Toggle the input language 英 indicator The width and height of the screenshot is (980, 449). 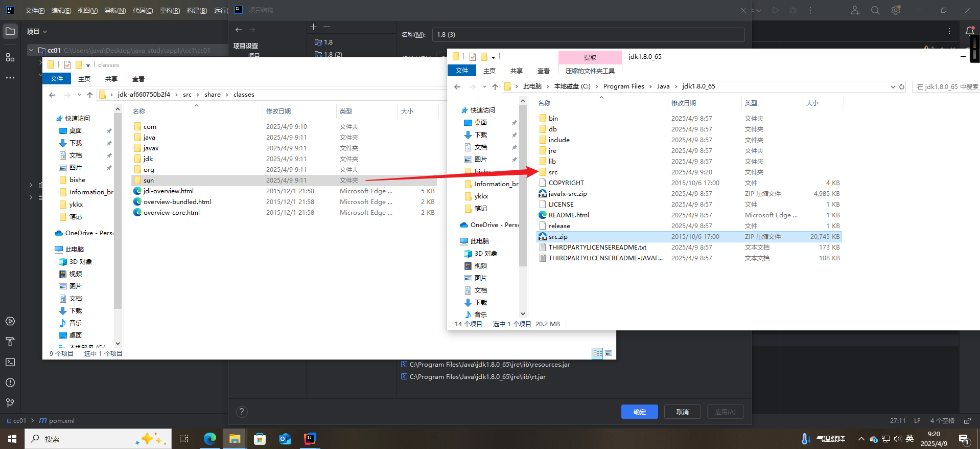[909, 439]
